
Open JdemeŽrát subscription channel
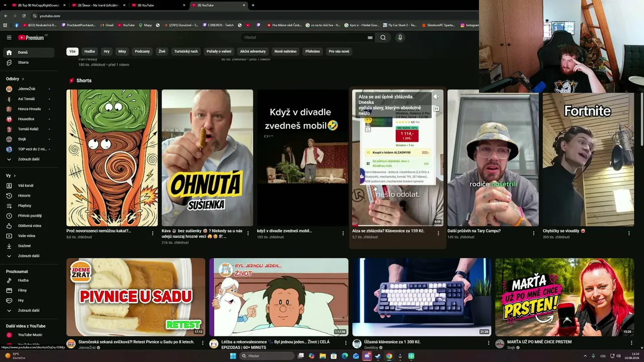pyautogui.click(x=28, y=89)
